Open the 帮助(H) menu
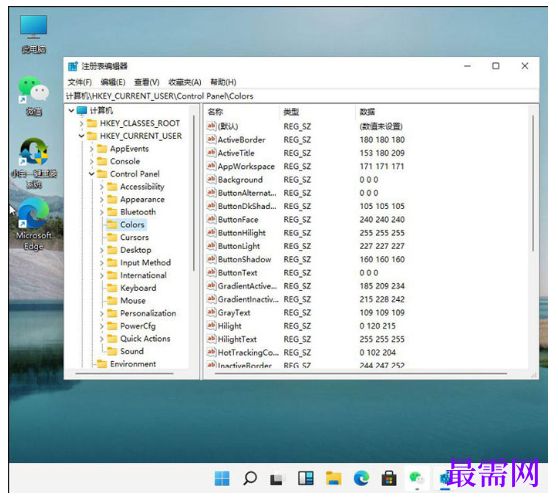The image size is (558, 504). point(223,82)
